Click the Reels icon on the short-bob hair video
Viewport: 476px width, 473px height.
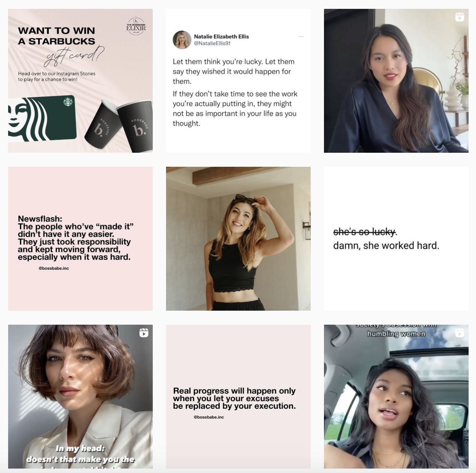point(144,333)
